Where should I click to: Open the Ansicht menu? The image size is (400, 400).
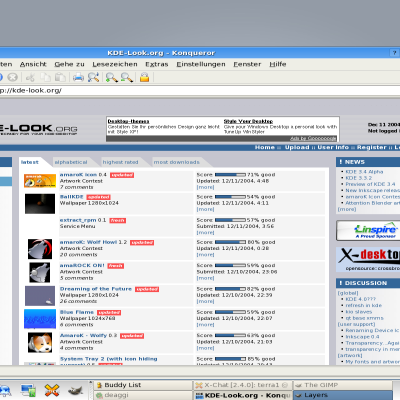[x=33, y=64]
